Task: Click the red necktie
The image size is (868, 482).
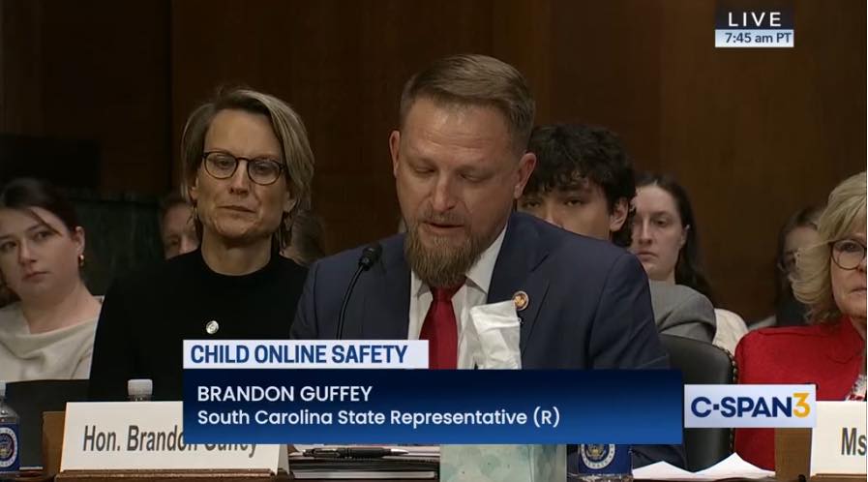Action: click(x=441, y=325)
